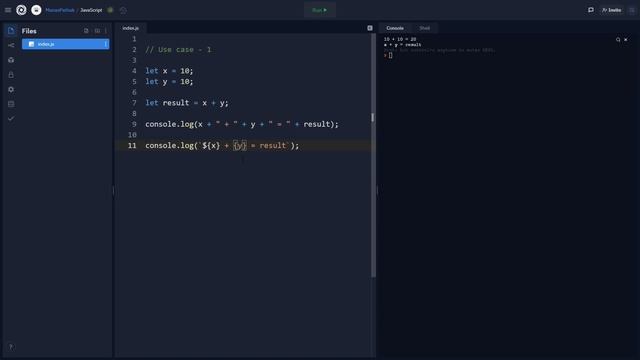Viewport: 640px width, 360px height.
Task: Open the Packages cube icon in the sidebar
Action: tap(11, 60)
